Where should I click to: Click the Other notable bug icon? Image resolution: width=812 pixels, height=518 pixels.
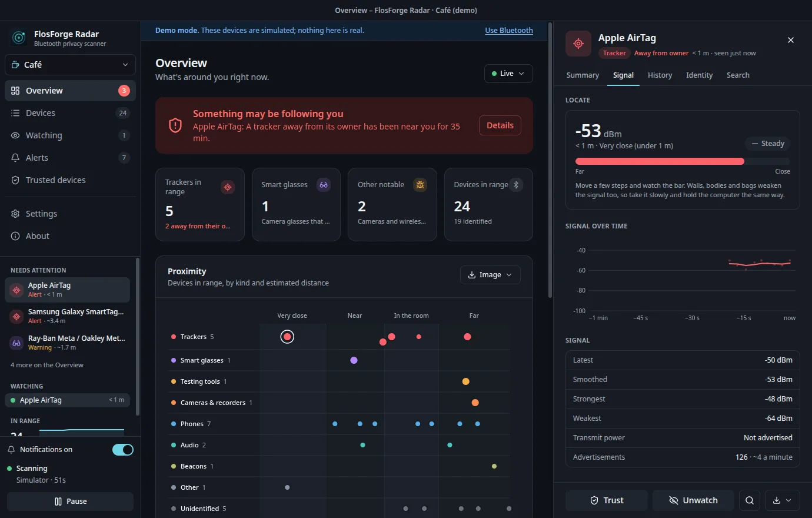click(x=420, y=185)
